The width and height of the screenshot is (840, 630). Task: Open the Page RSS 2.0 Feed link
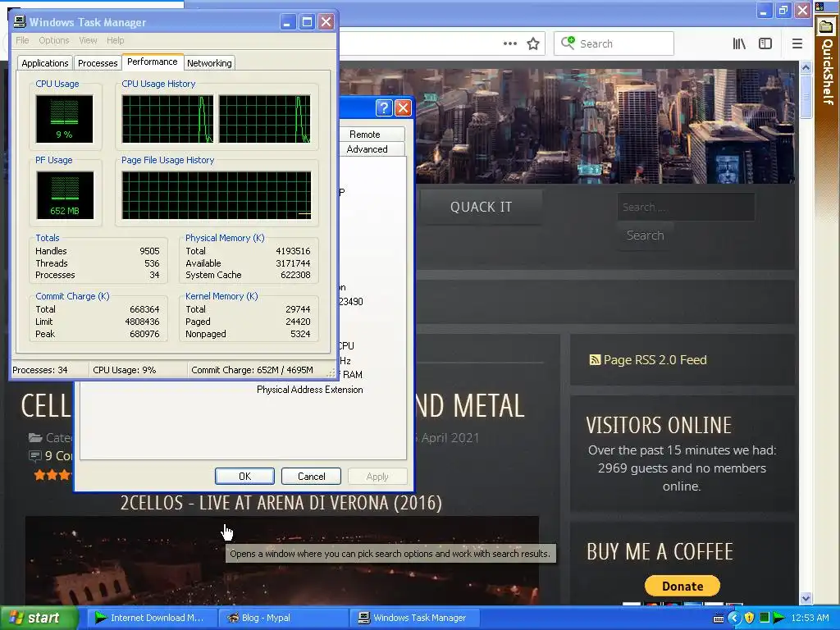point(655,359)
